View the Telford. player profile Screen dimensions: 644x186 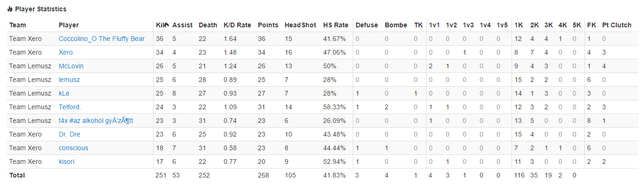tap(70, 107)
